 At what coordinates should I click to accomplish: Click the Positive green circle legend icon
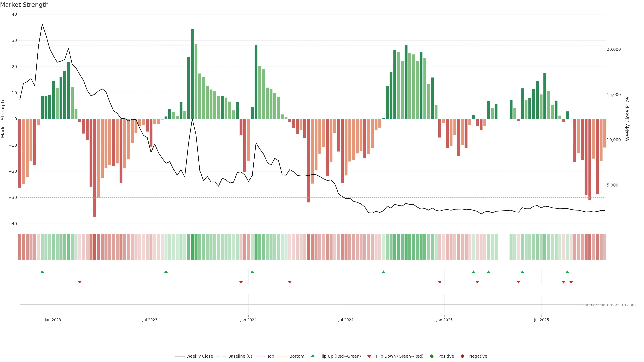click(x=432, y=356)
